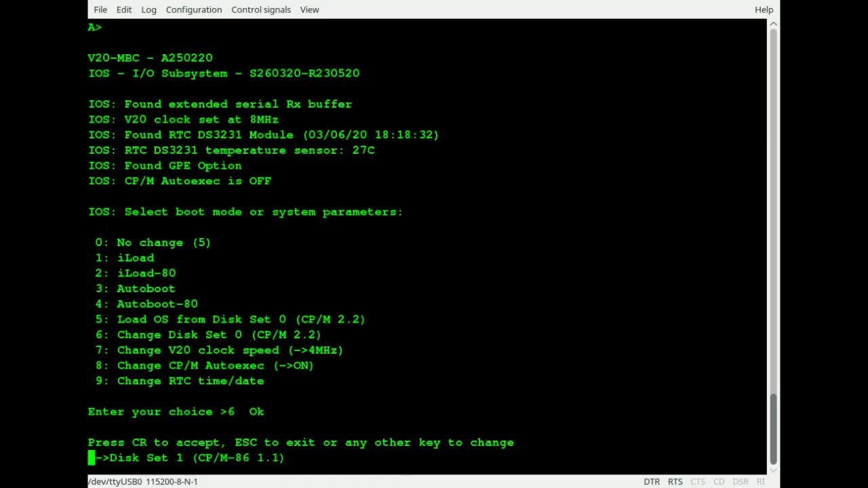Click the scrollbar up arrow
The width and height of the screenshot is (868, 488).
(x=774, y=24)
